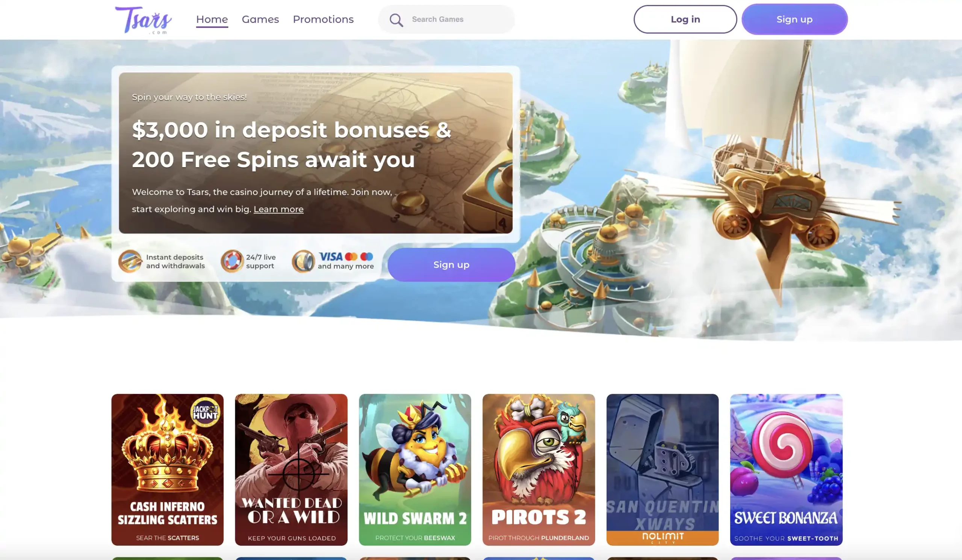Open the Wild Swarm 2 game tile
Screen dimensions: 962x560
click(415, 469)
